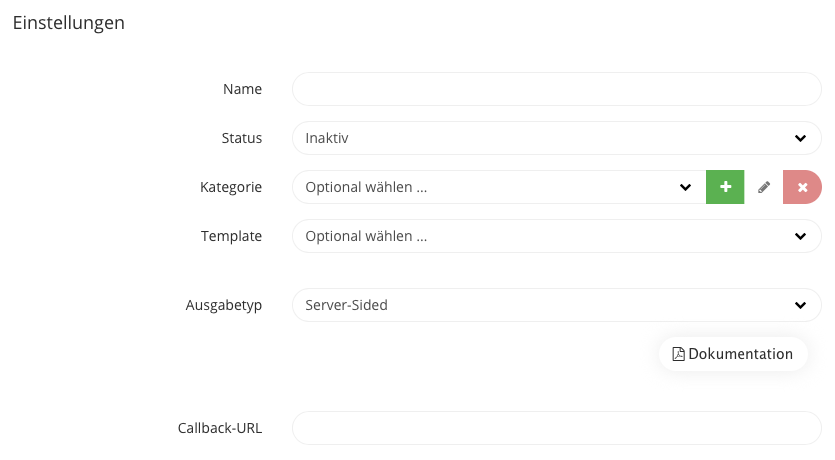Focus the Callback-URL text input field
Screen dimensions: 835x460
click(x=556, y=428)
